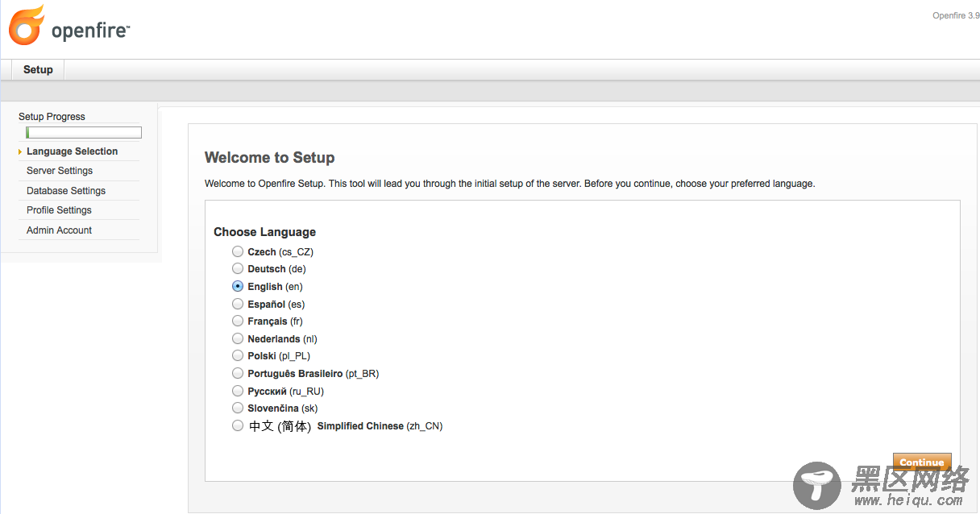This screenshot has height=514, width=980.
Task: Click the Polski (pl_PL) language label
Action: [x=279, y=356]
